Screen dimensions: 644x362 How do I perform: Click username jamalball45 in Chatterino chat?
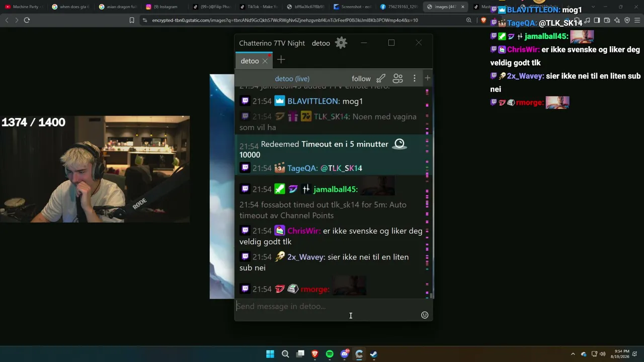335,190
